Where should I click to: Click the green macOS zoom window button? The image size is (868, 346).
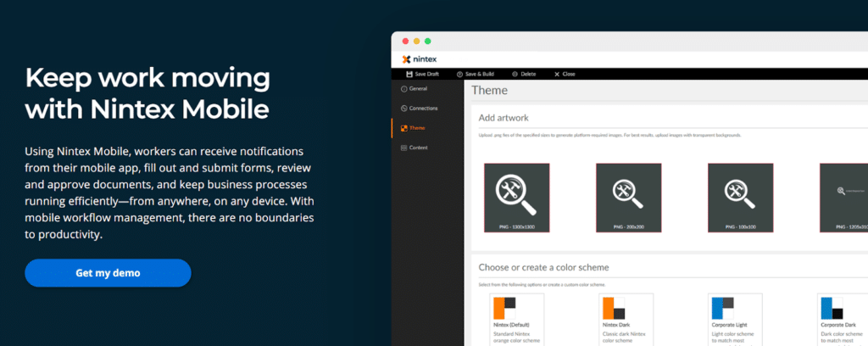tap(428, 41)
